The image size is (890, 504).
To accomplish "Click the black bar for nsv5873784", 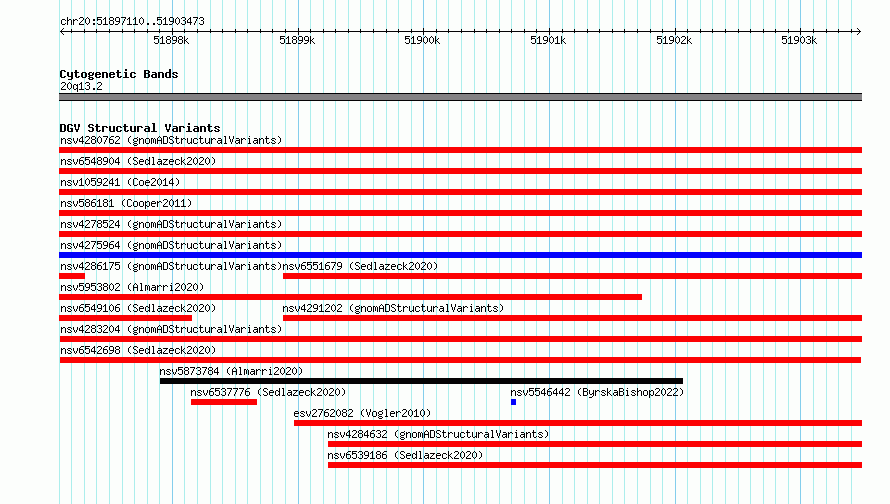I will 421,381.
